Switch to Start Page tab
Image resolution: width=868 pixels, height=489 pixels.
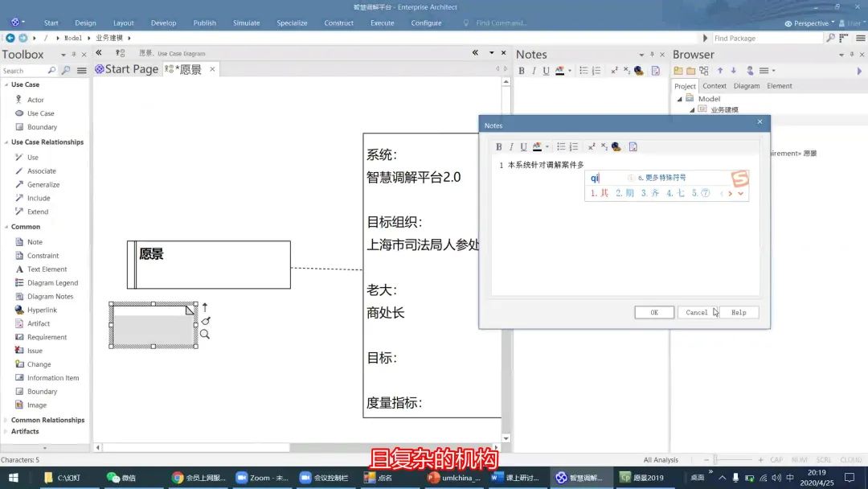coord(127,69)
